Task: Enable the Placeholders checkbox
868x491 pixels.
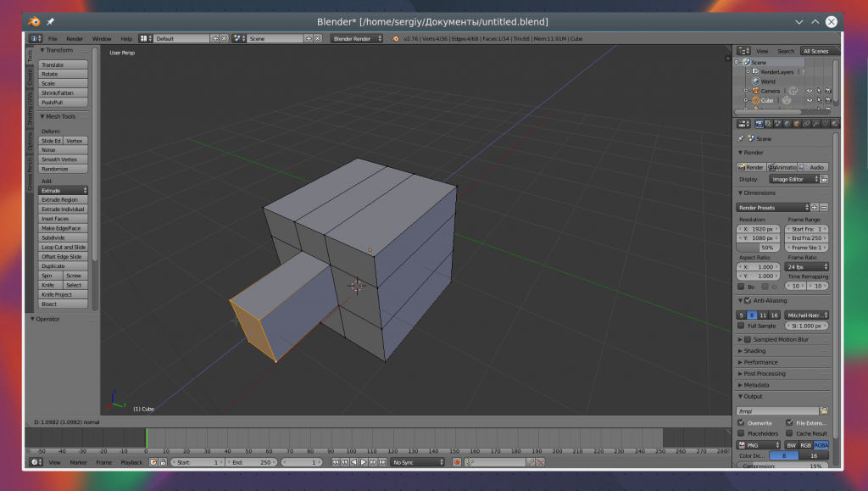Action: click(742, 433)
